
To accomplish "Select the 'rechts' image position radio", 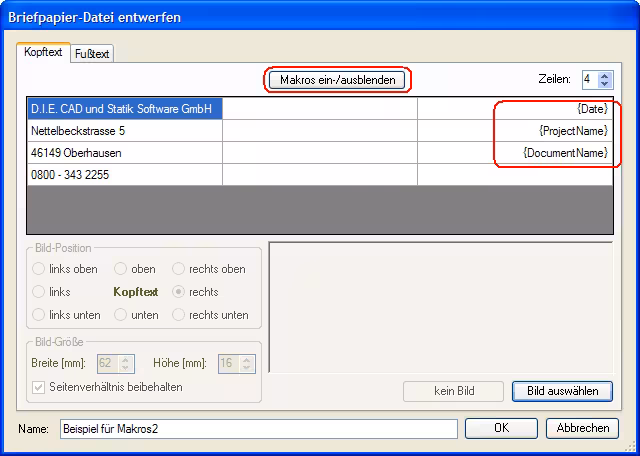I will (180, 292).
